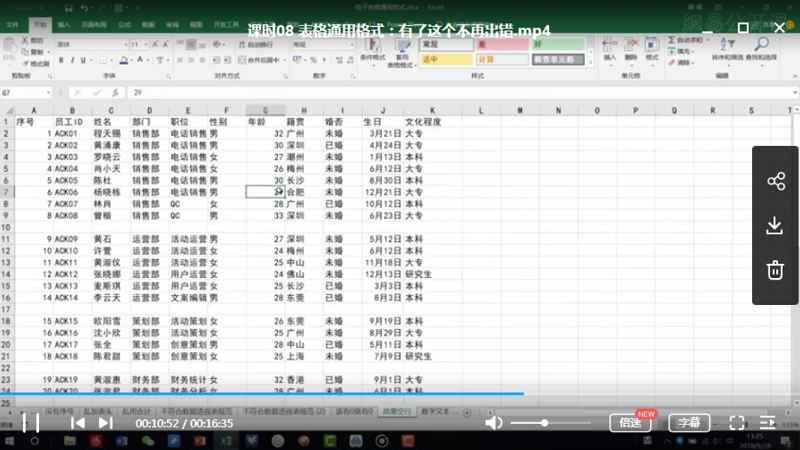The height and width of the screenshot is (450, 800).
Task: Switch to the 插入 ribbon tab
Action: pyautogui.click(x=64, y=22)
